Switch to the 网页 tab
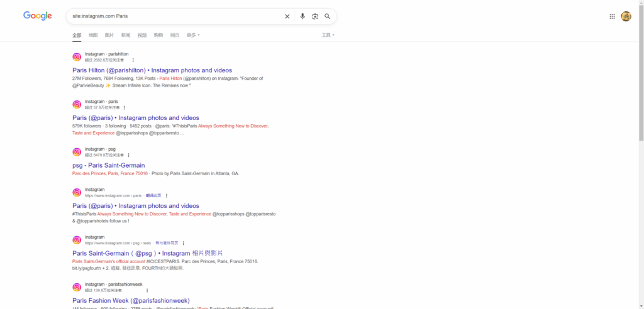The width and height of the screenshot is (644, 309). (x=175, y=35)
